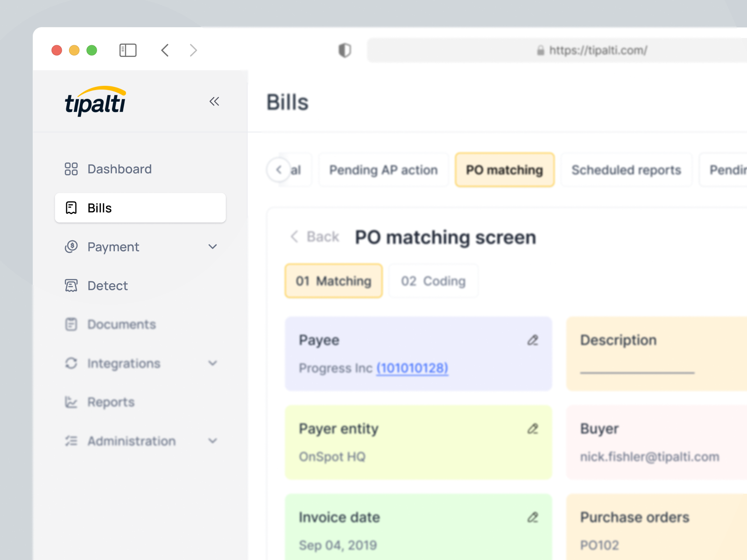Click the privacy shield icon
This screenshot has width=747, height=560.
pos(345,50)
